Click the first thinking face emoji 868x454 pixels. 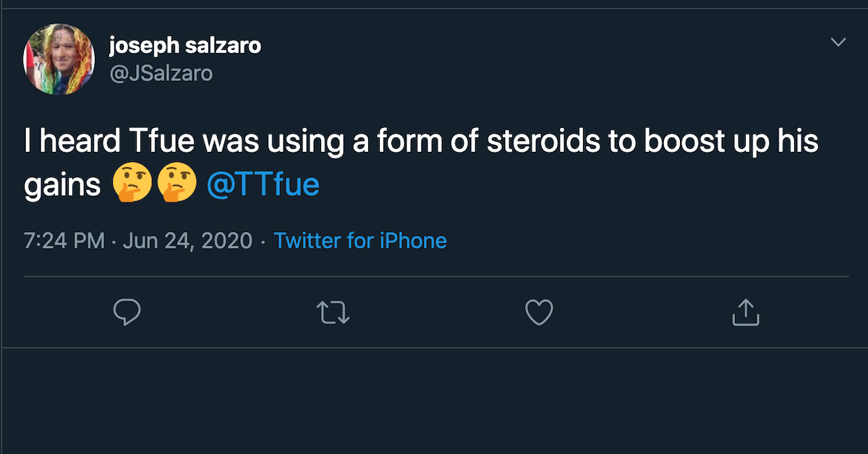pos(134,182)
